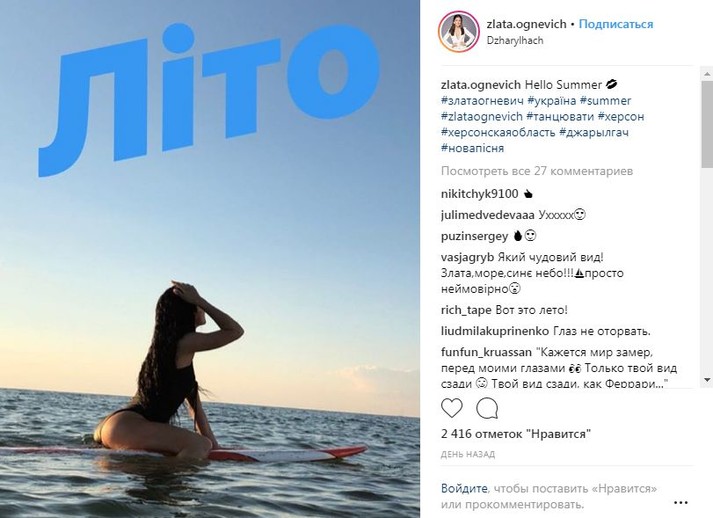Like the post with heart icon
The height and width of the screenshot is (518, 713).
click(x=452, y=408)
